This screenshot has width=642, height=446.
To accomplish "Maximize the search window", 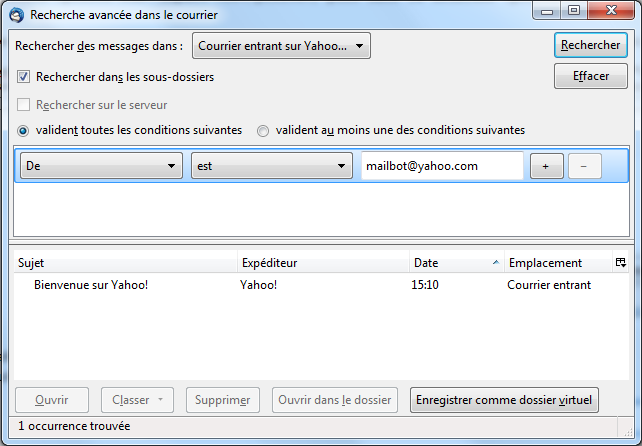I will 574,11.
